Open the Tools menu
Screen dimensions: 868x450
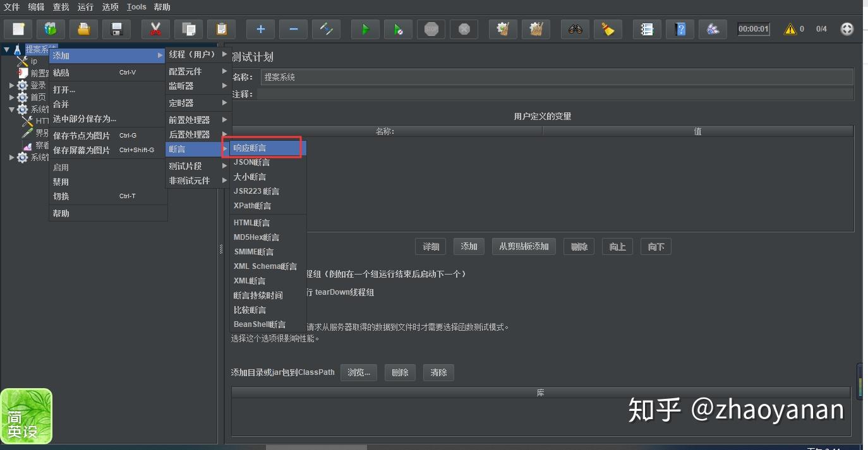(x=136, y=7)
